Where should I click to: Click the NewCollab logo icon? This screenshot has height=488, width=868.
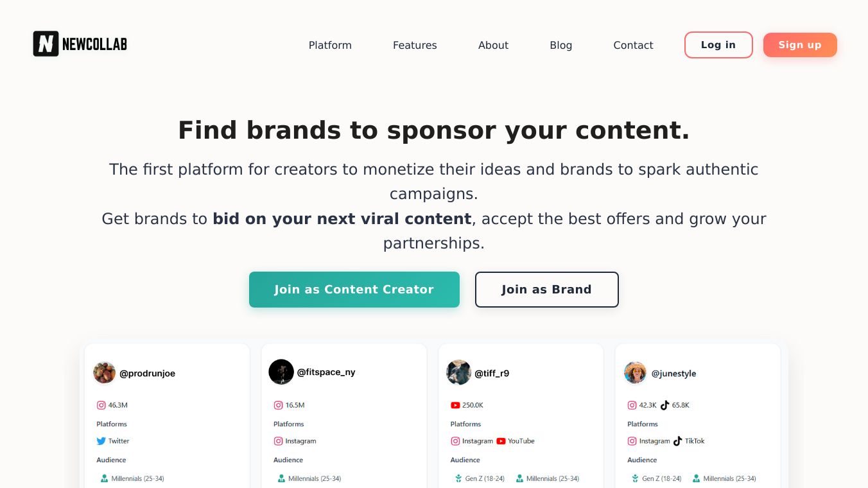pyautogui.click(x=46, y=44)
